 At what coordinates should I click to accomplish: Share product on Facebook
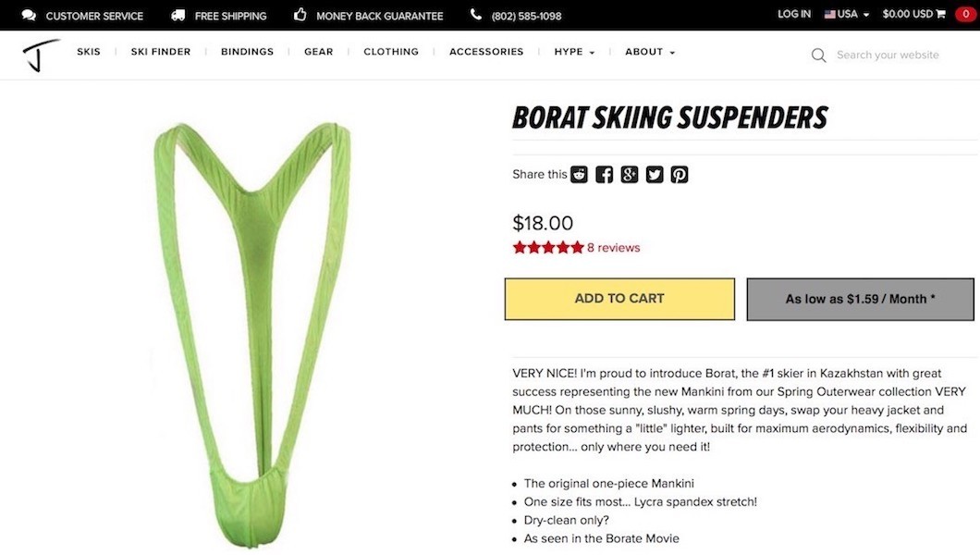pos(605,175)
